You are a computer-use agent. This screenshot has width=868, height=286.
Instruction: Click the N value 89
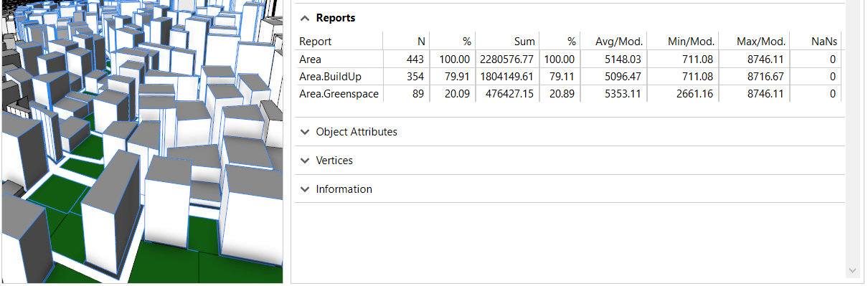tap(419, 93)
